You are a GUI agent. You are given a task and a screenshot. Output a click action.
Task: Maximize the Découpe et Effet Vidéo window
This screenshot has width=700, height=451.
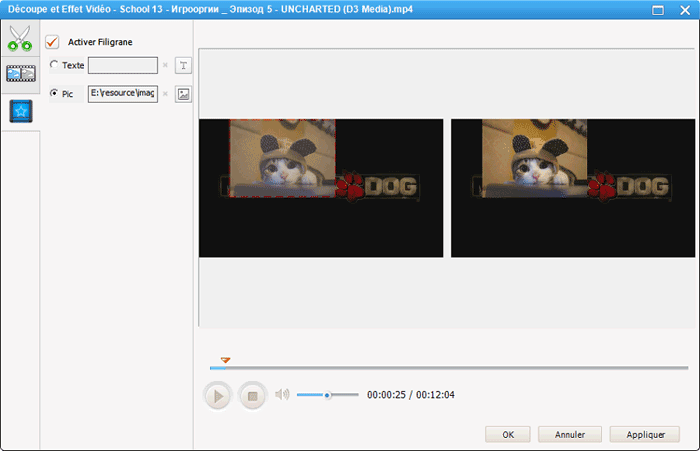point(658,10)
